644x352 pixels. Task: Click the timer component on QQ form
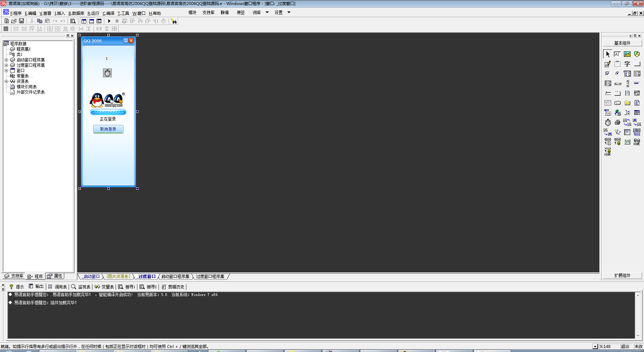pos(107,73)
